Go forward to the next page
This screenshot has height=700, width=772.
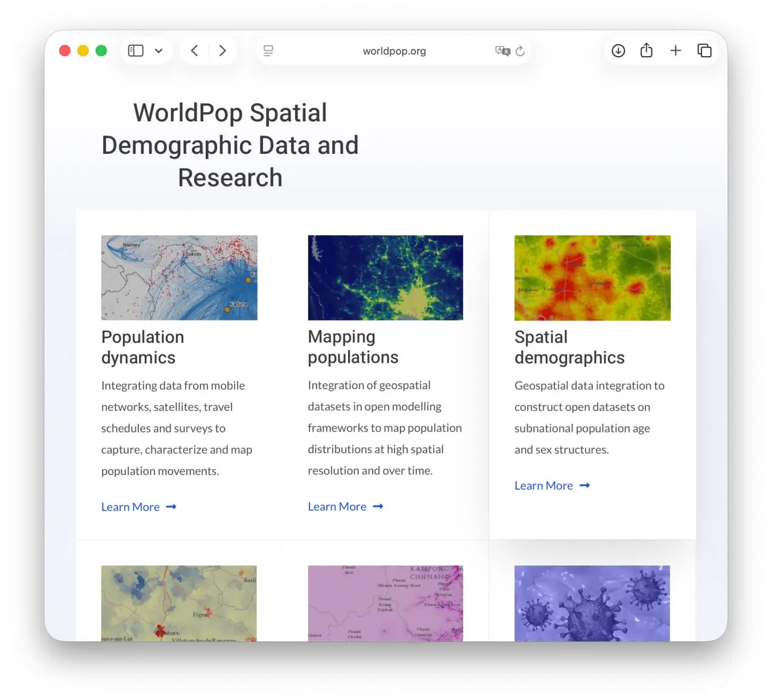(x=223, y=51)
